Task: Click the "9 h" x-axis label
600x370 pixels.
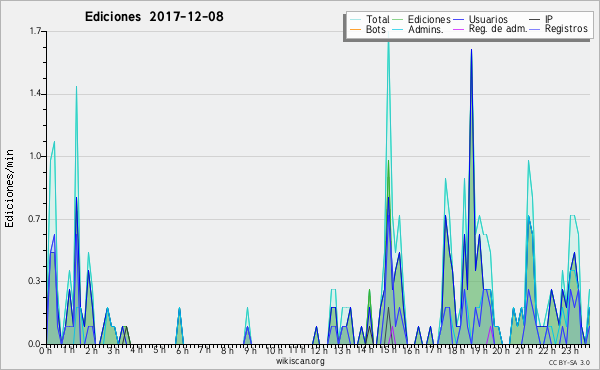Action: tap(250, 350)
